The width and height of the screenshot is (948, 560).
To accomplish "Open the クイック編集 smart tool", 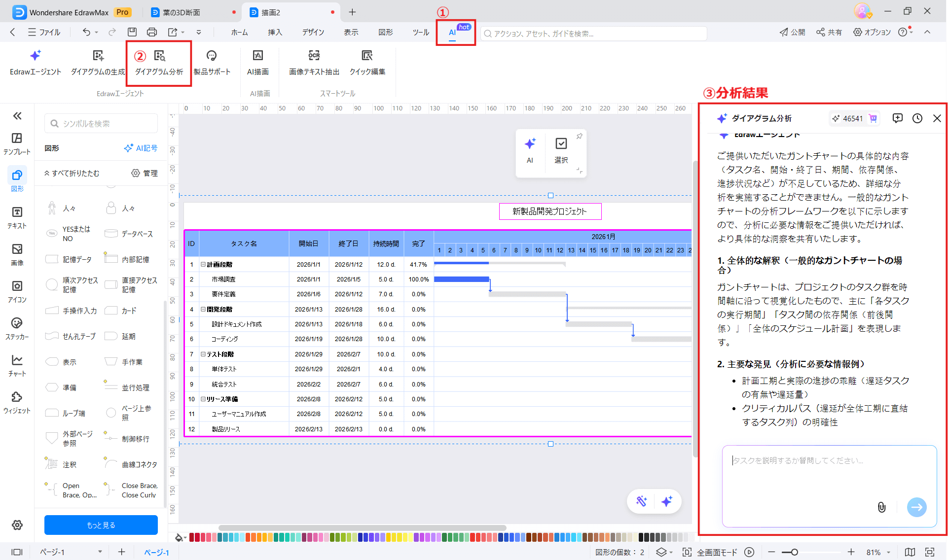I will click(x=367, y=63).
